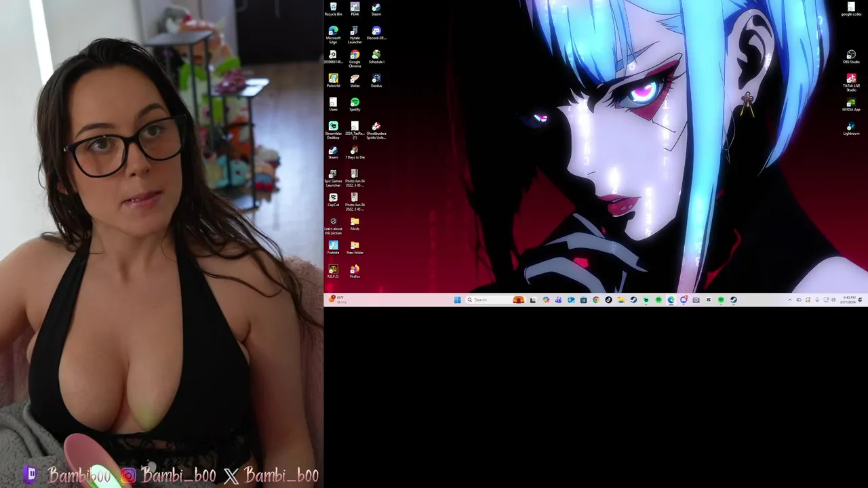
Task: Launch OBS Studio desktop shortcut
Action: click(851, 57)
